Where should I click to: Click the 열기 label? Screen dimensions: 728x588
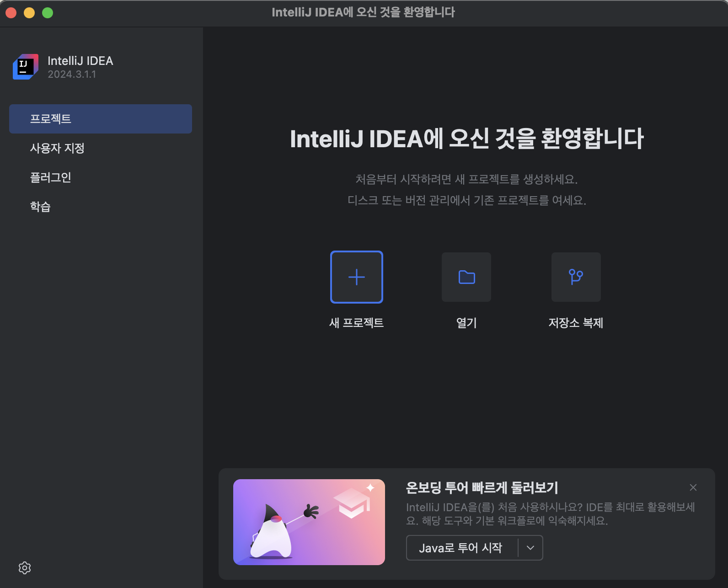(x=466, y=323)
